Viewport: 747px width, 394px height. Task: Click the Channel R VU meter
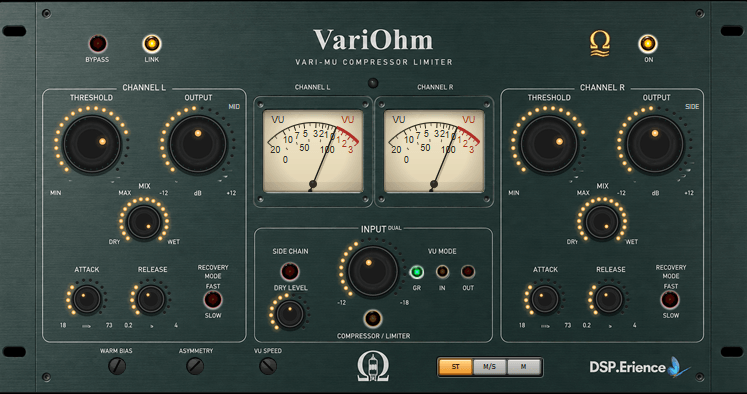(x=434, y=151)
